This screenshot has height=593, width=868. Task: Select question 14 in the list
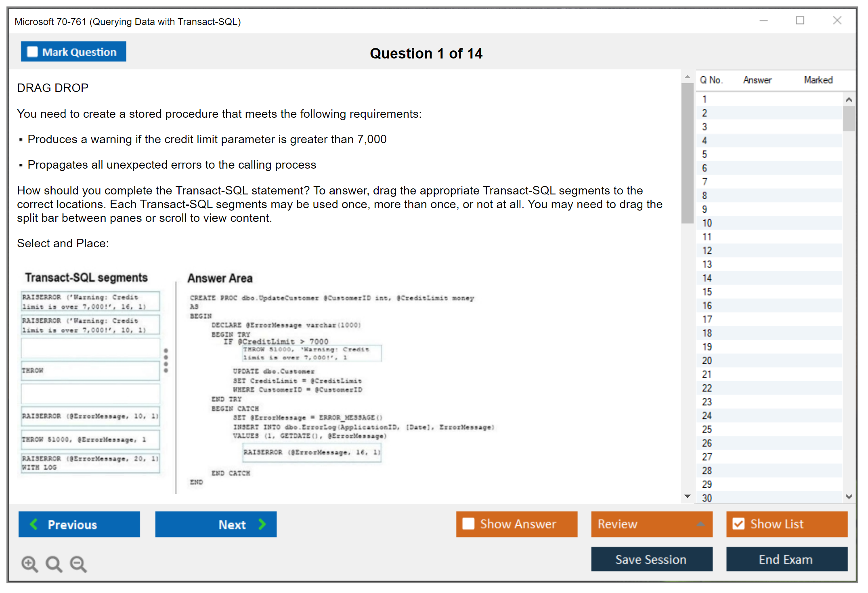tap(707, 278)
